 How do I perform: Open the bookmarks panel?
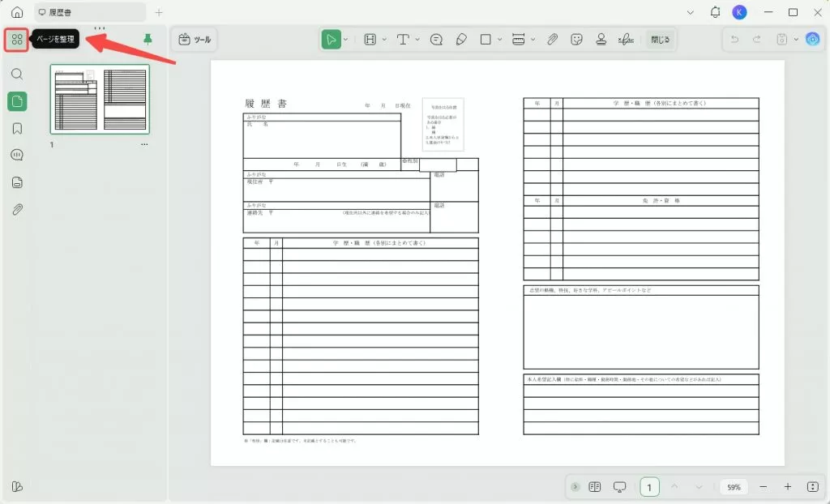[17, 128]
